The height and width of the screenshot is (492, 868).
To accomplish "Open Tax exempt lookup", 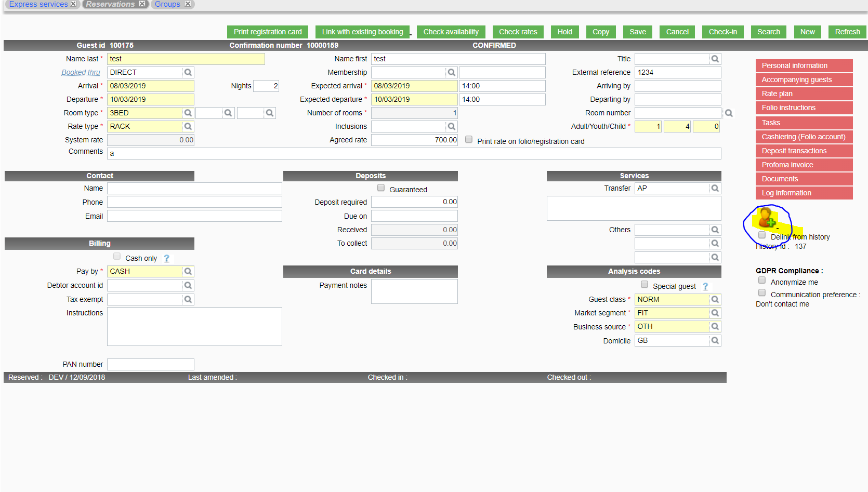I will coord(188,299).
